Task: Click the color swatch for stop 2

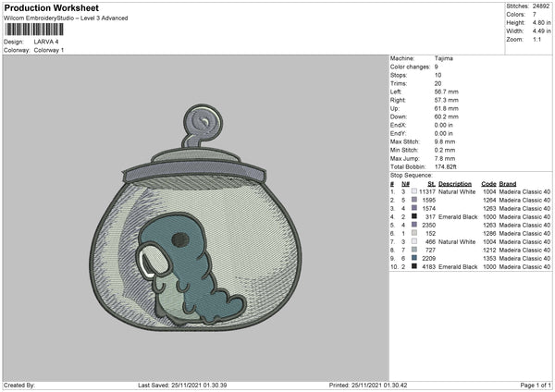Action: pyautogui.click(x=413, y=201)
